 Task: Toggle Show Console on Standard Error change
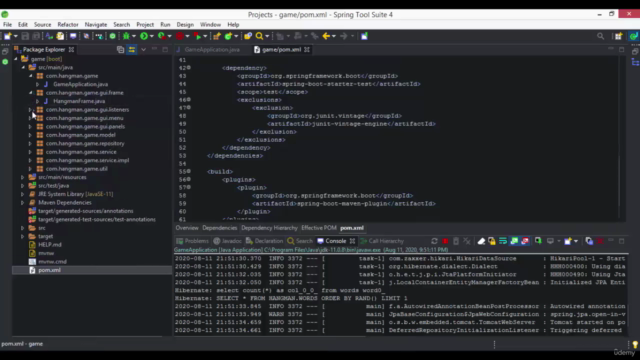coord(525,241)
